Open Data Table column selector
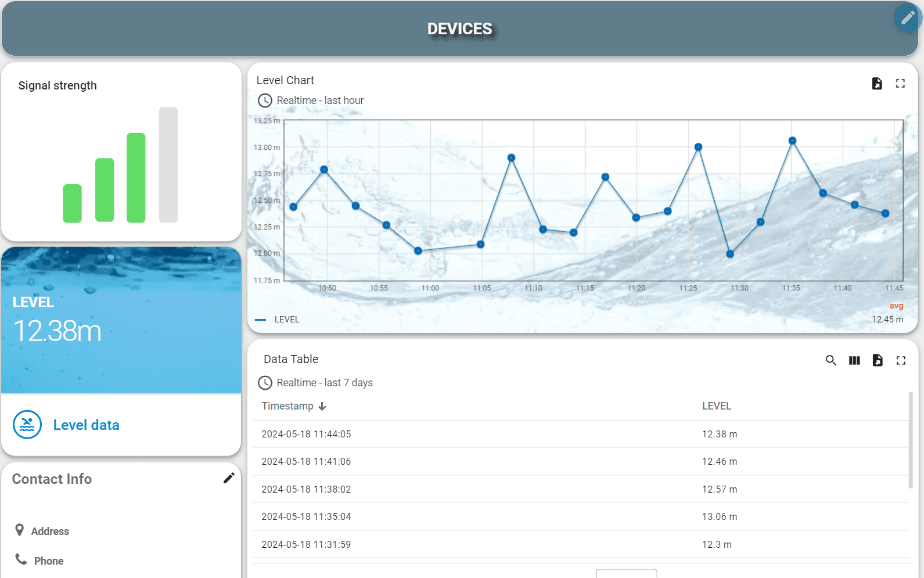 pos(854,361)
